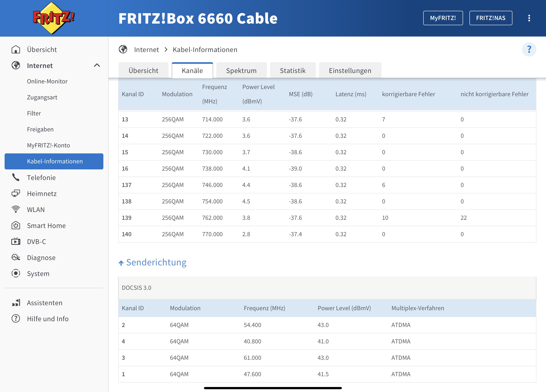The width and height of the screenshot is (546, 392).
Task: Click the DVB-C television icon
Action: click(x=16, y=242)
